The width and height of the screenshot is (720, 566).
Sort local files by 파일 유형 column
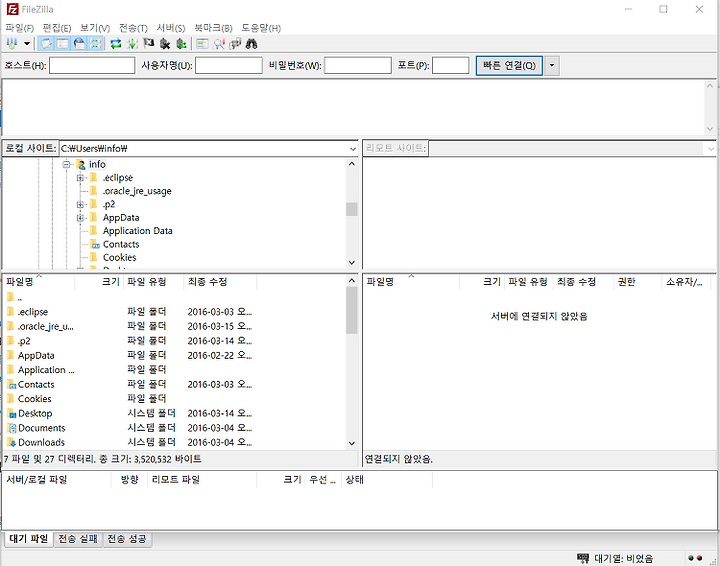(x=154, y=282)
